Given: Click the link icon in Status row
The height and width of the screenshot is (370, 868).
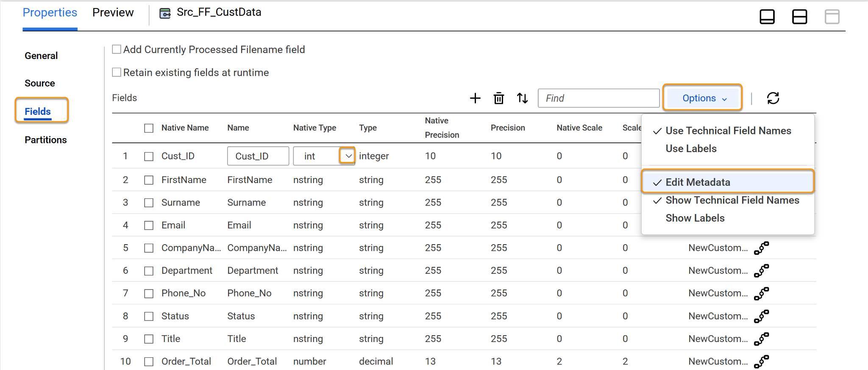Looking at the screenshot, I should tap(762, 316).
